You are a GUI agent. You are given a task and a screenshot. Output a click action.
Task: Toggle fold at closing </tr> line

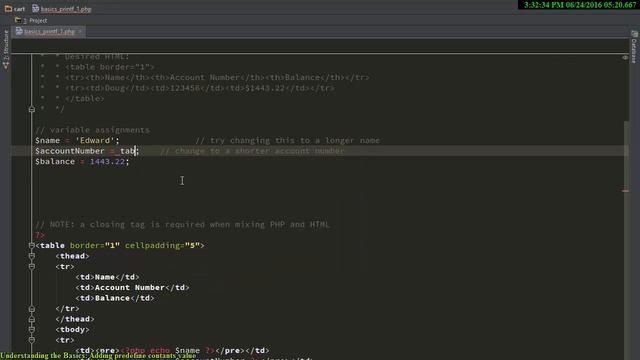click(x=32, y=309)
